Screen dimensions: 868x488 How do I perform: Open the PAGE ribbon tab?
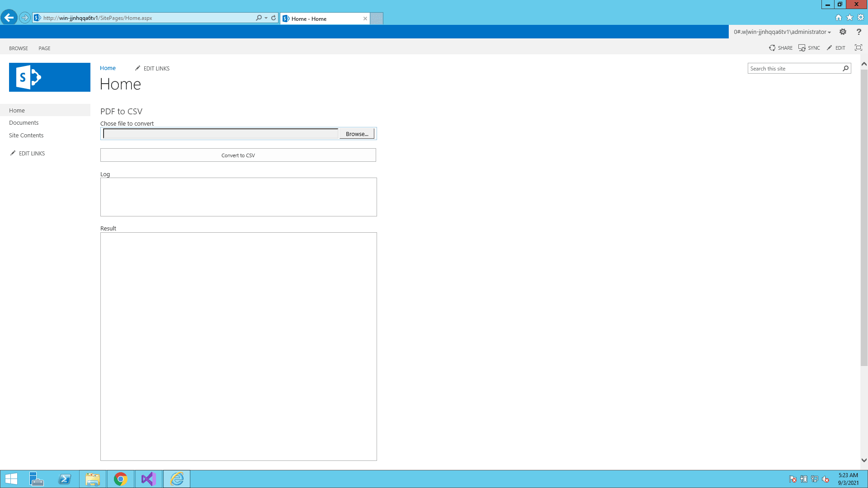[44, 48]
